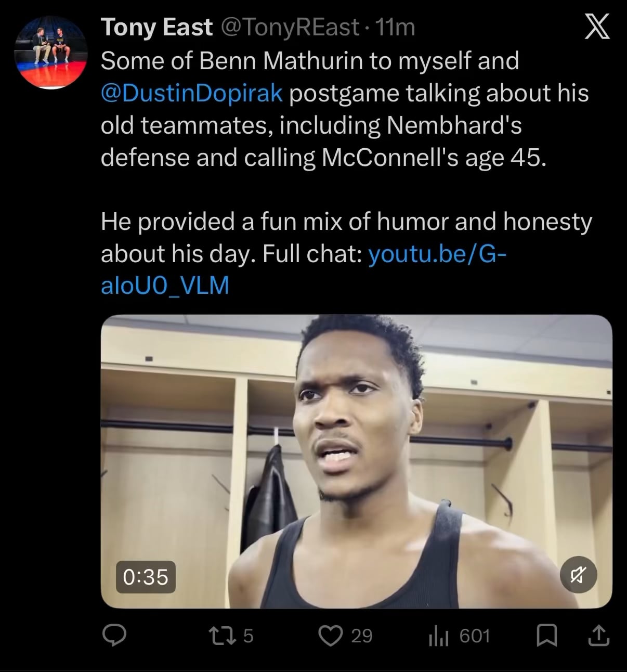Bookmark this tweet
The width and height of the screenshot is (627, 672).
pyautogui.click(x=546, y=636)
